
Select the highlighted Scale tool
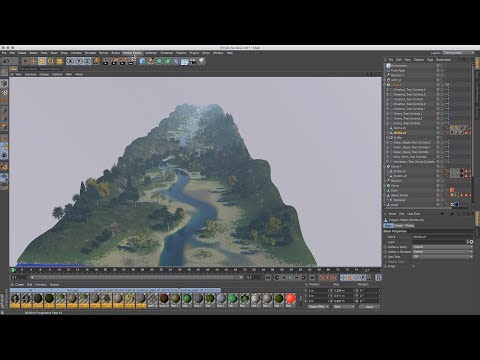click(x=42, y=61)
